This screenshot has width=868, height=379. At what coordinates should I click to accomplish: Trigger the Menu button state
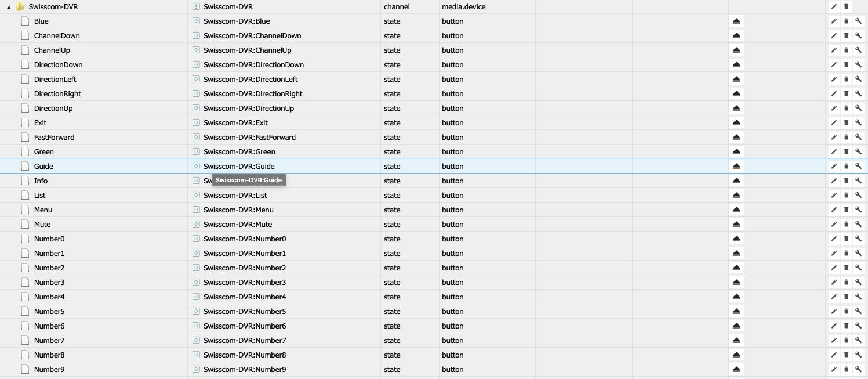tap(736, 210)
